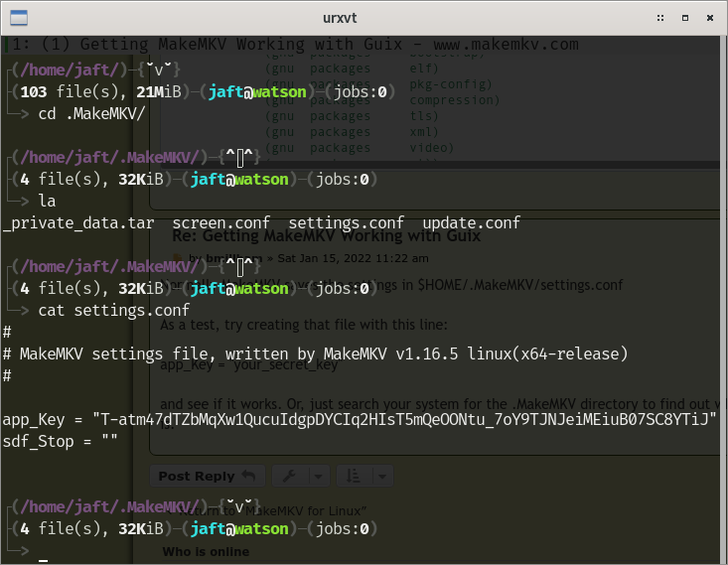
Task: Open the urxvt window menu icon
Action: [19, 18]
